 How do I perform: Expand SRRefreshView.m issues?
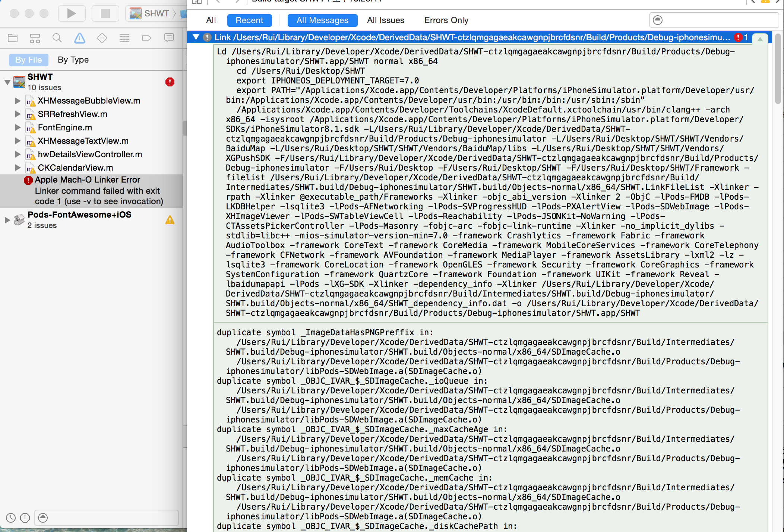coord(18,114)
